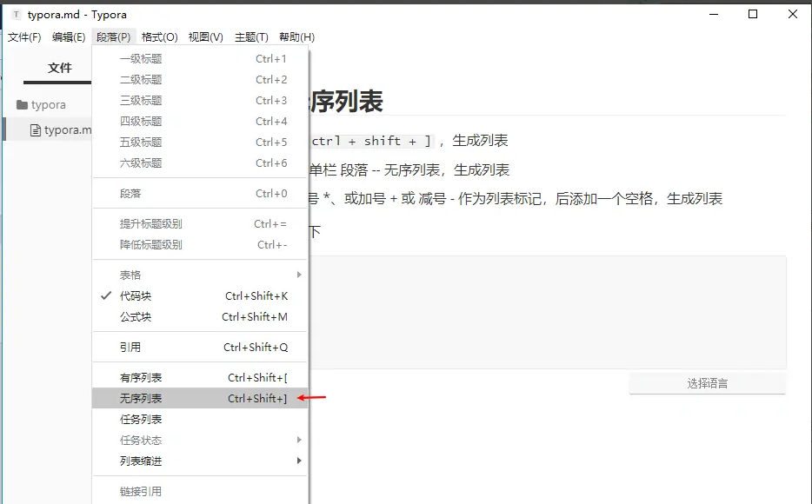Select 四级标题 heading option

tap(200, 121)
